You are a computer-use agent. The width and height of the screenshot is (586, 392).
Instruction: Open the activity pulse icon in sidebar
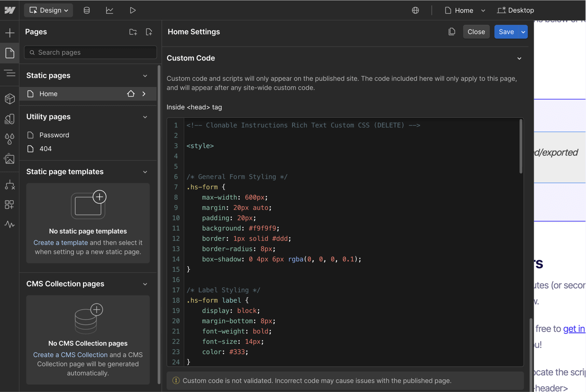[x=10, y=225]
